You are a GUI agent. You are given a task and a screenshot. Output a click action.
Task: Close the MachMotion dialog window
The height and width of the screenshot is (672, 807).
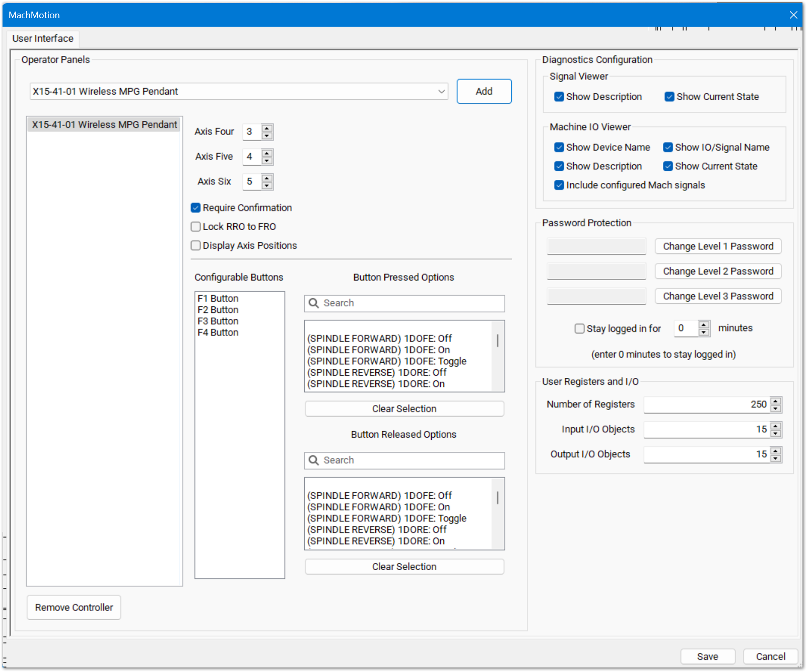(793, 15)
